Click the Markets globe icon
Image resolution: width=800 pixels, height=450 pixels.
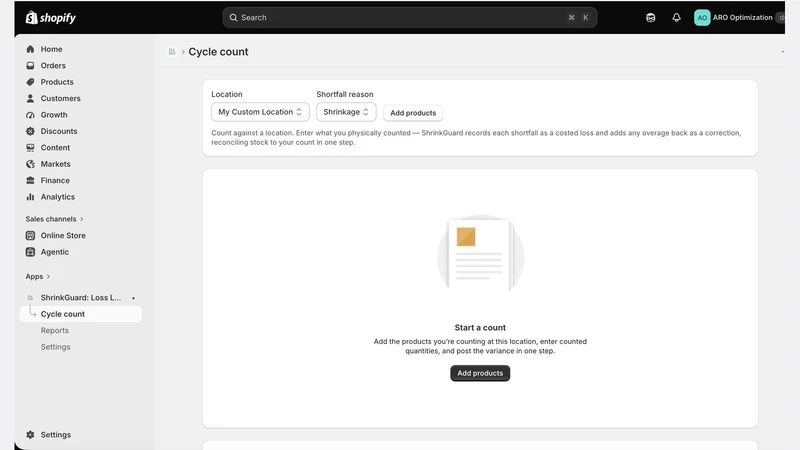30,164
